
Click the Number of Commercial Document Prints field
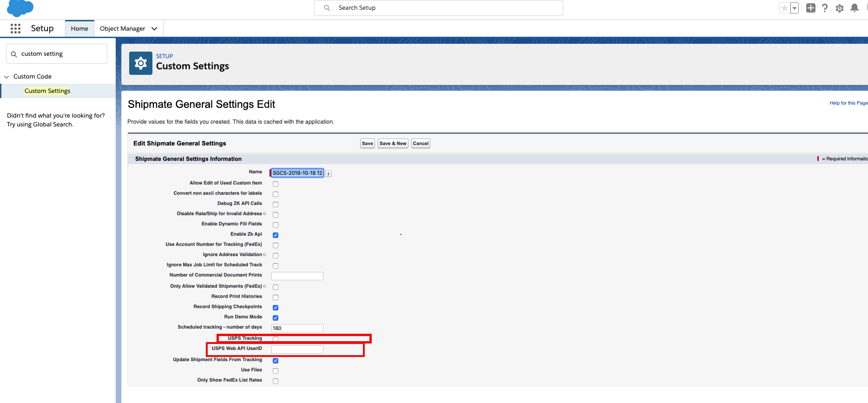tap(297, 276)
